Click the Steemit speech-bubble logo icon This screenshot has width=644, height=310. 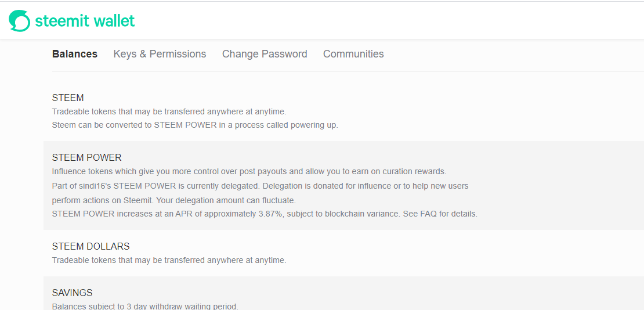19,20
